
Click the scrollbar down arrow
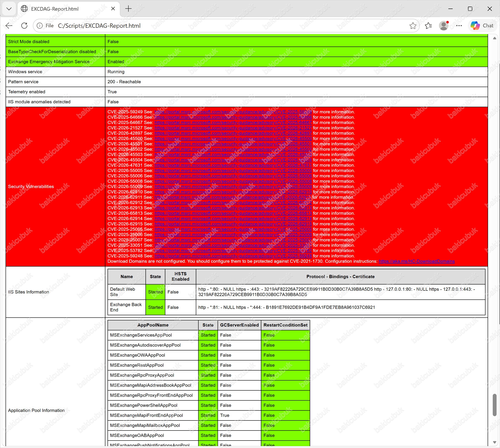click(x=495, y=442)
